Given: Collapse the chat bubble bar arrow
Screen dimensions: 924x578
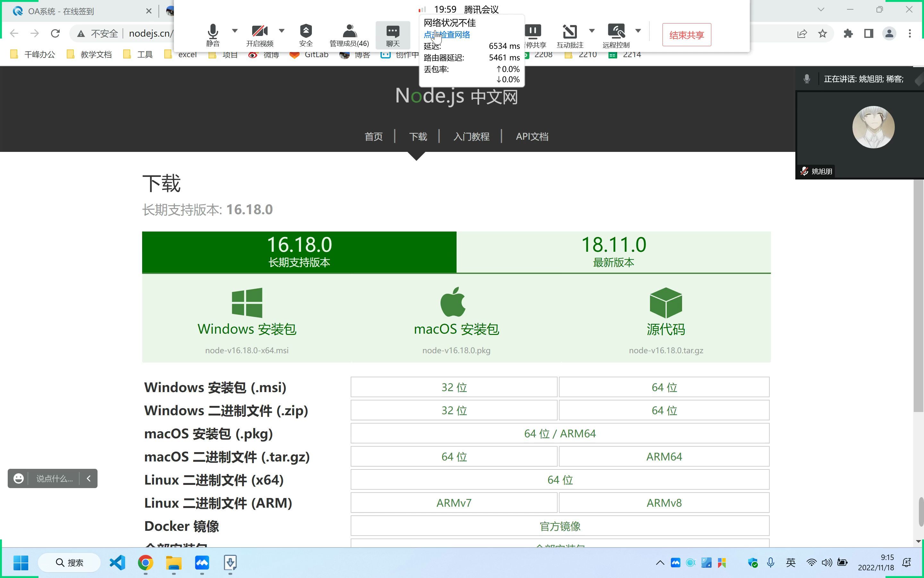Looking at the screenshot, I should pyautogui.click(x=89, y=478).
